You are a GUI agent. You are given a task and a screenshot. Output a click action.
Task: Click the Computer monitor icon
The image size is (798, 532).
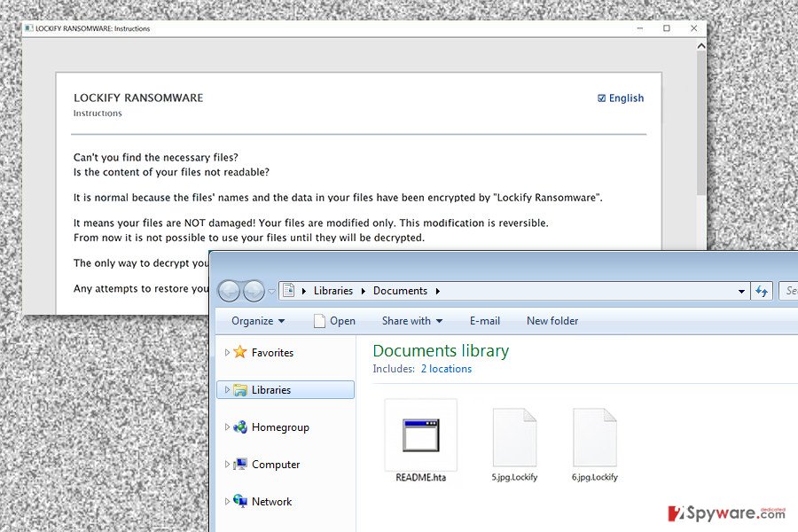pyautogui.click(x=240, y=464)
